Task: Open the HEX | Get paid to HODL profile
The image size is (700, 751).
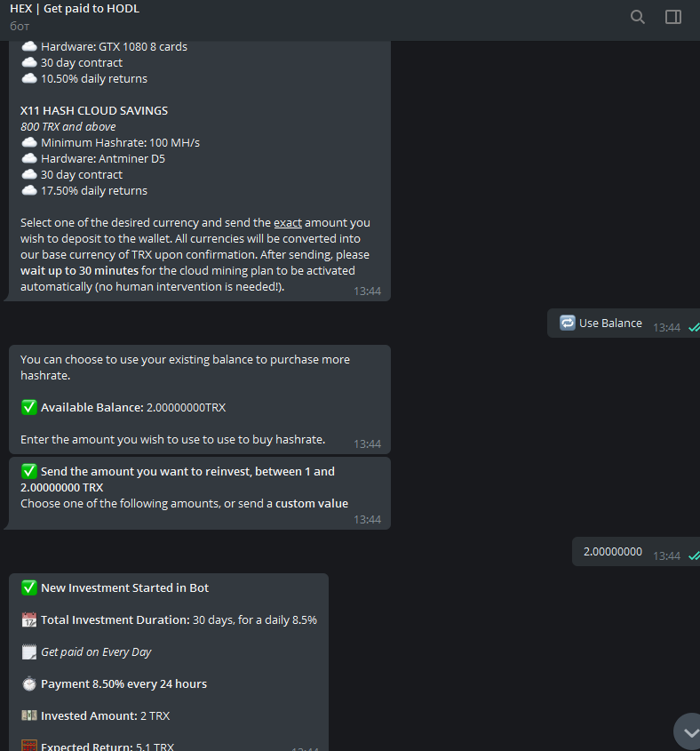Action: [x=75, y=9]
